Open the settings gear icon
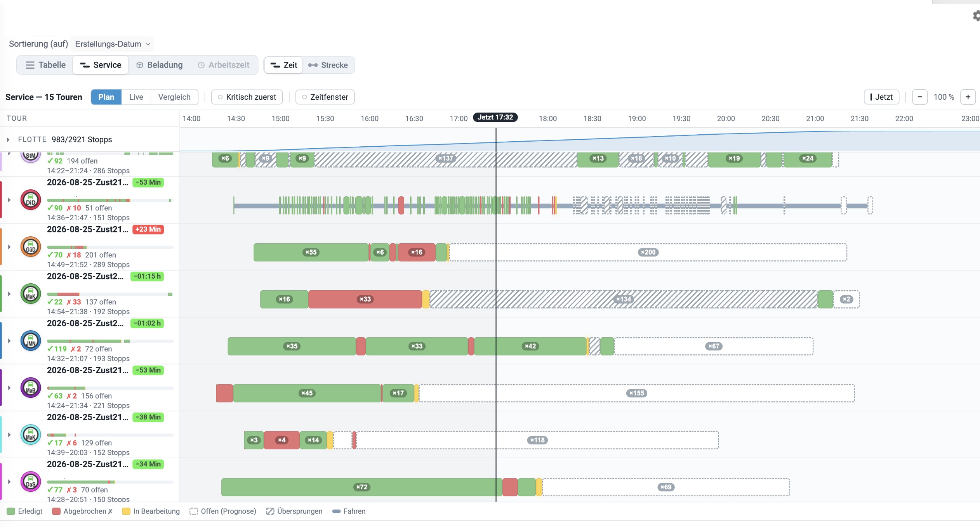 [x=976, y=16]
